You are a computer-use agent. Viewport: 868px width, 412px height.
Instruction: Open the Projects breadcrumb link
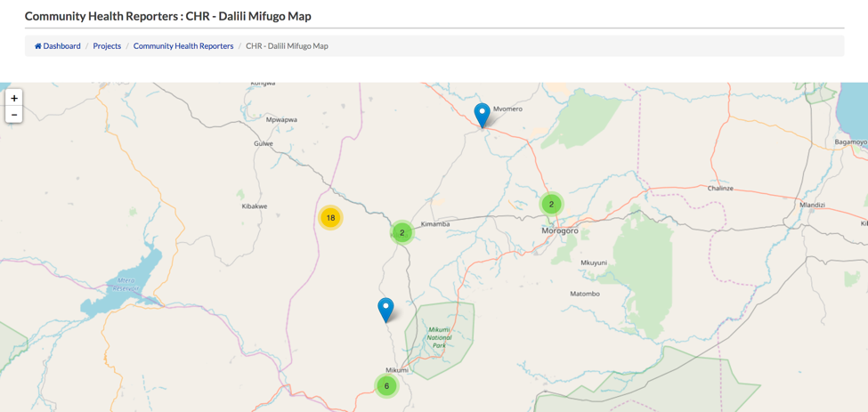pos(107,46)
